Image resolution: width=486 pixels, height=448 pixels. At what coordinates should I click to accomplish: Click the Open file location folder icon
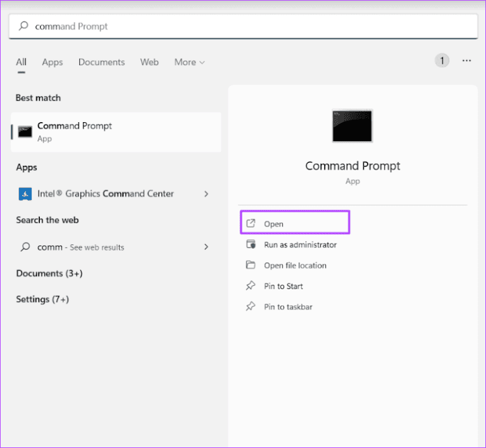(x=251, y=265)
